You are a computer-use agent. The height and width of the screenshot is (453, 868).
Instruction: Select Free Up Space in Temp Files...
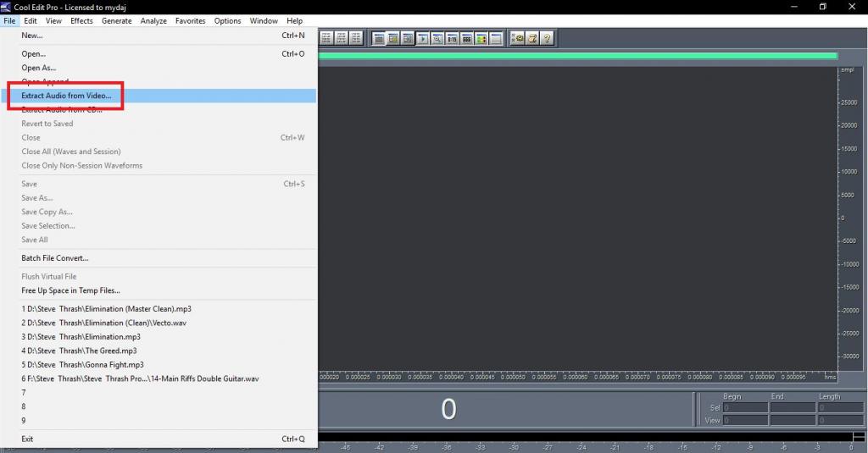[x=159, y=291]
